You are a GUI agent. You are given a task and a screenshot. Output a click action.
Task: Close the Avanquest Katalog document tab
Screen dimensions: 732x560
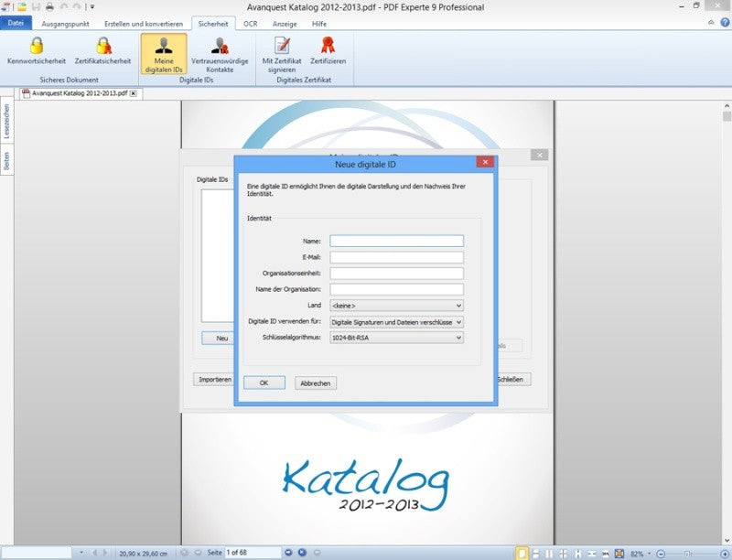click(134, 93)
